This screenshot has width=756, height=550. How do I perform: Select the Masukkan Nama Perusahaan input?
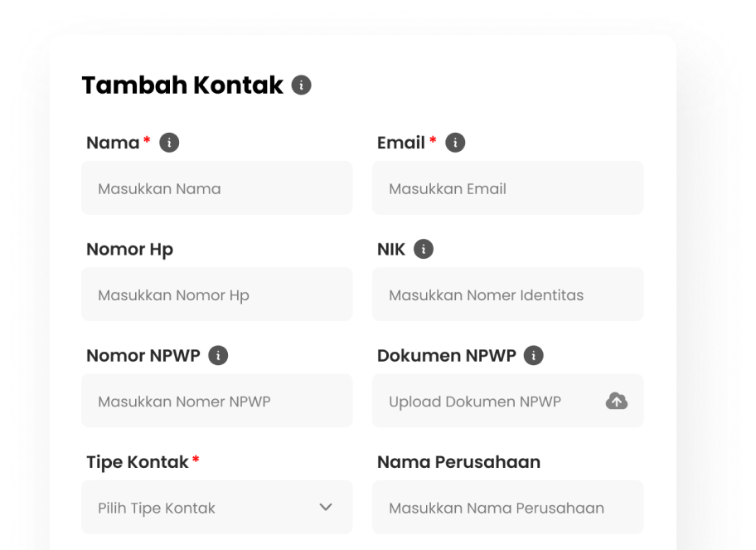(x=507, y=507)
